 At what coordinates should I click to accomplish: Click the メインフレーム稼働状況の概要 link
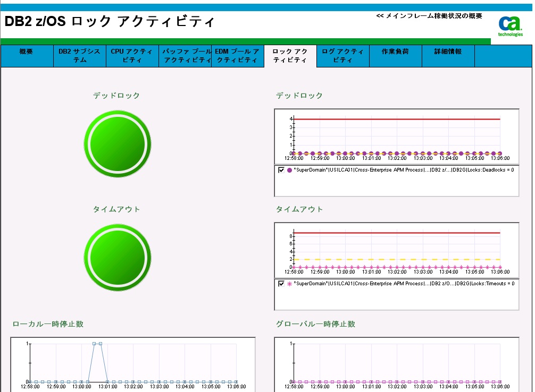click(429, 16)
